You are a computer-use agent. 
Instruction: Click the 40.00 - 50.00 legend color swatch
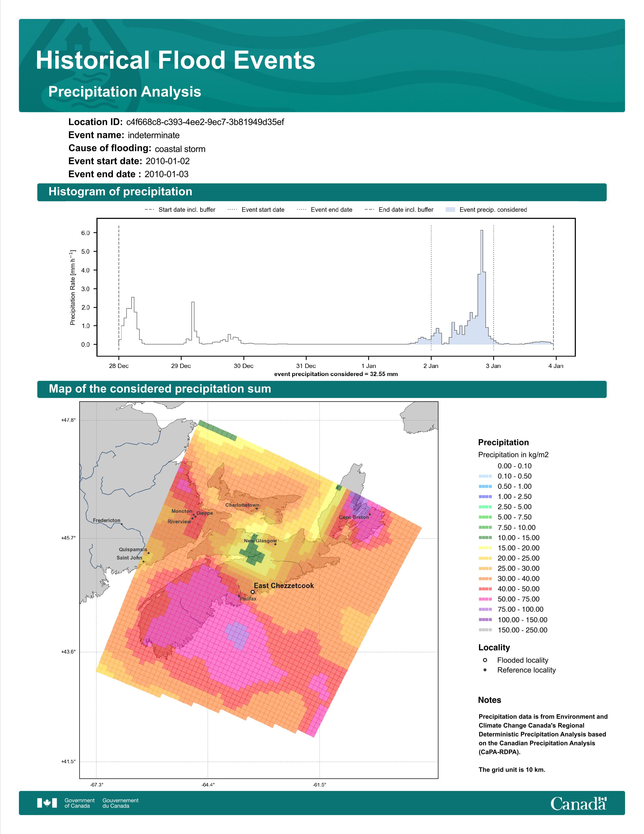pos(485,589)
